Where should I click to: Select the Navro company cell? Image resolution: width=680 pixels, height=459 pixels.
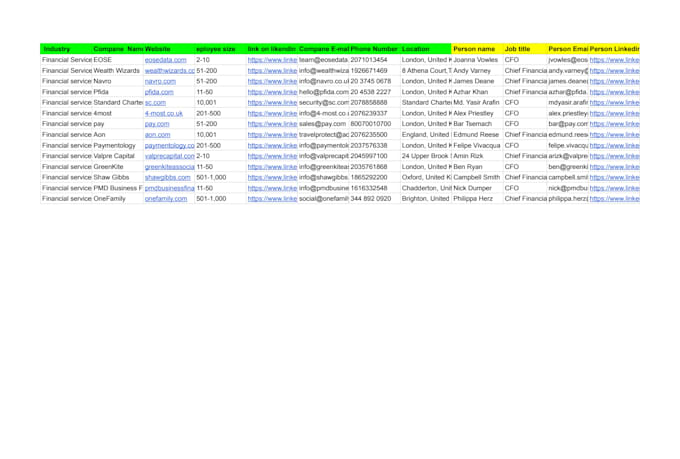coord(118,81)
